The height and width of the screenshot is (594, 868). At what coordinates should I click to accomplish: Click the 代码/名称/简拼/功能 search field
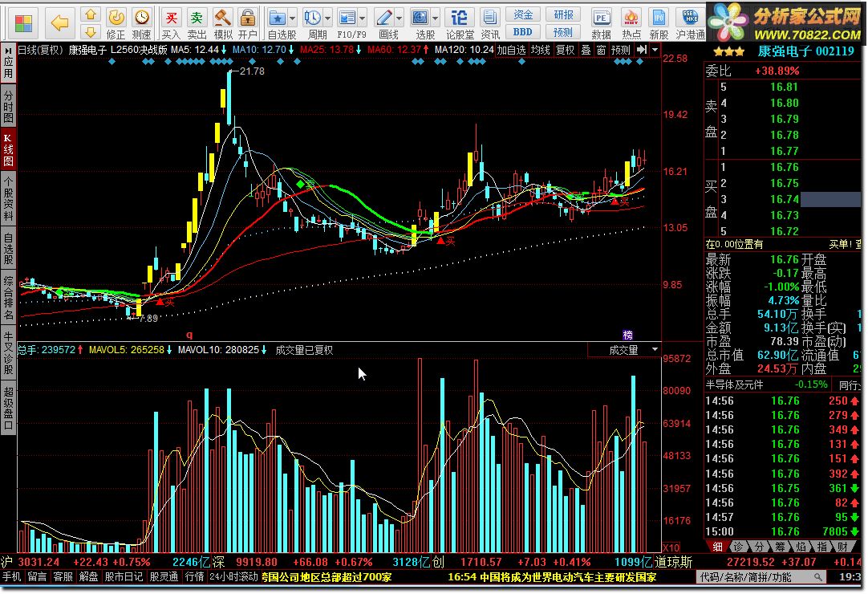click(761, 577)
